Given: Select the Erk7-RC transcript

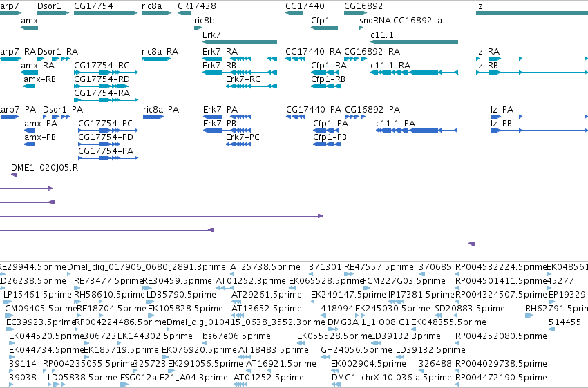Looking at the screenshot, I should (252, 86).
